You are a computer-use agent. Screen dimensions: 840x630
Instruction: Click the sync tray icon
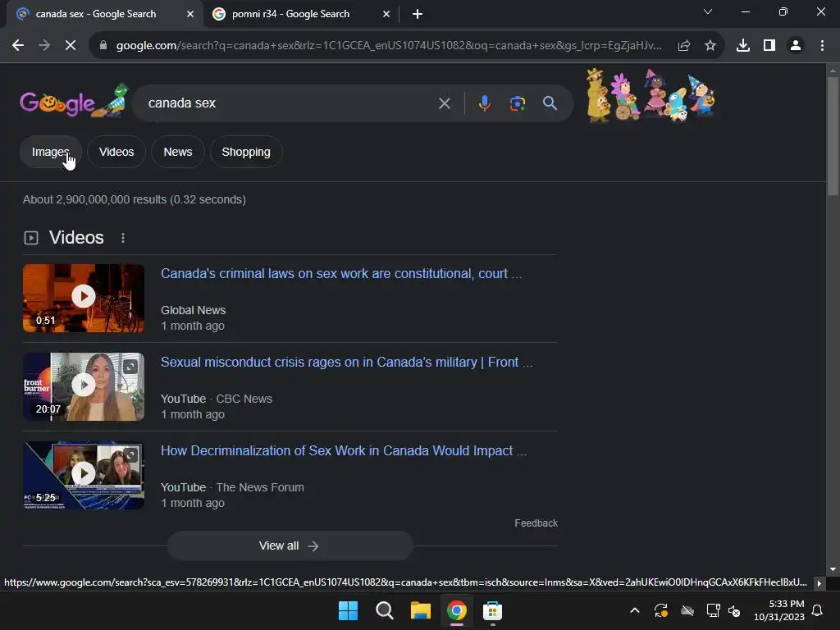tap(661, 610)
